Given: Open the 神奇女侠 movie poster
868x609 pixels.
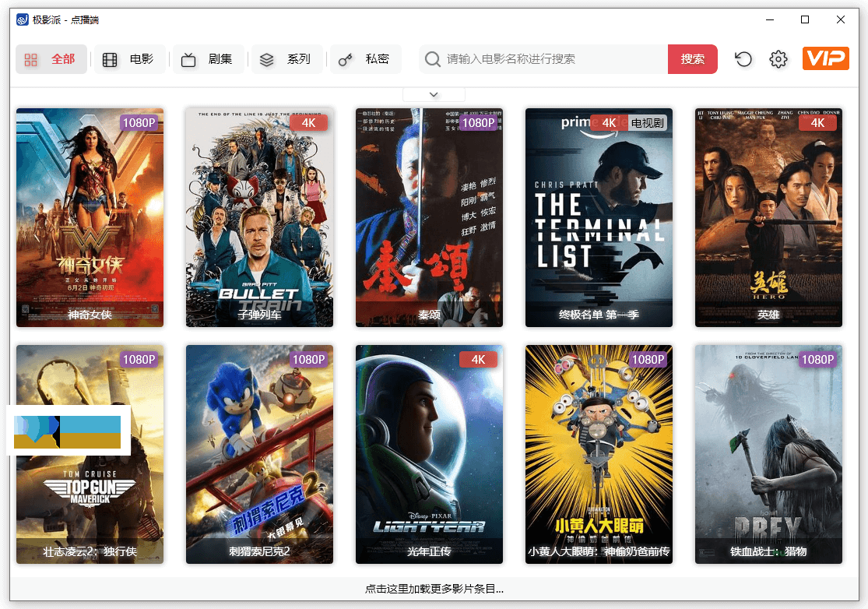Looking at the screenshot, I should (x=90, y=217).
